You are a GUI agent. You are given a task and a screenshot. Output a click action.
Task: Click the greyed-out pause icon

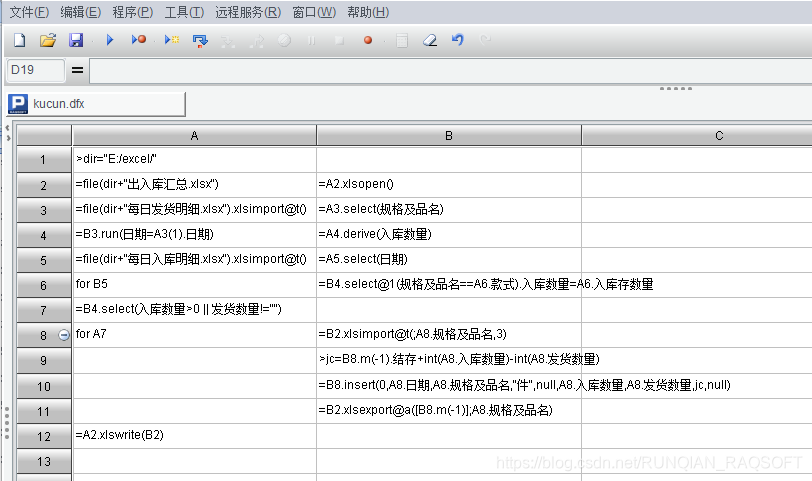[x=311, y=40]
